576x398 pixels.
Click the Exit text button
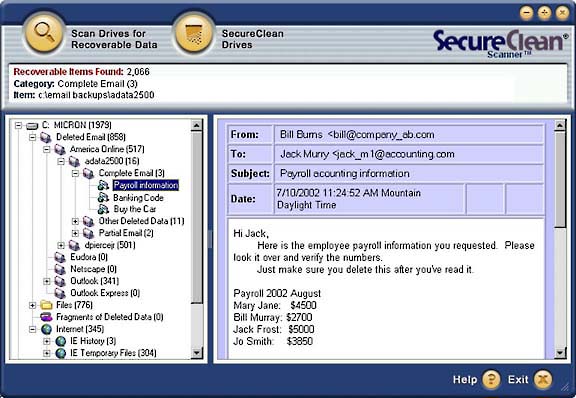[518, 380]
